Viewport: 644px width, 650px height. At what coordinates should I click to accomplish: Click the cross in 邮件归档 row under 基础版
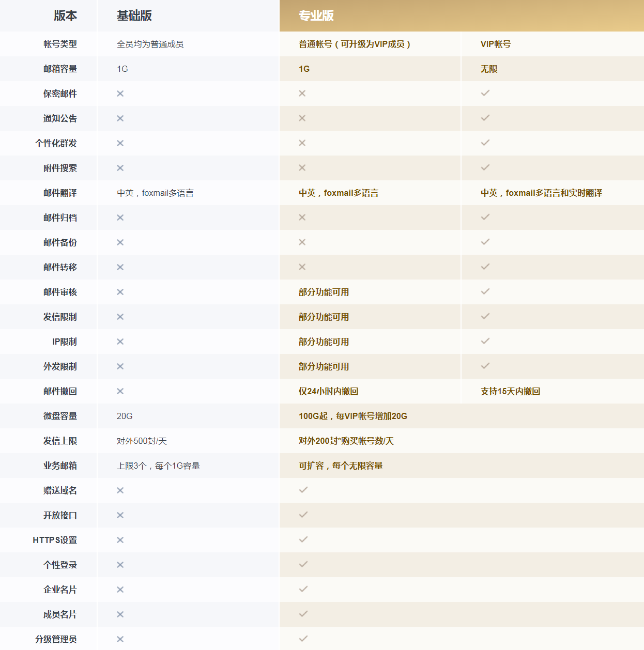tap(120, 218)
